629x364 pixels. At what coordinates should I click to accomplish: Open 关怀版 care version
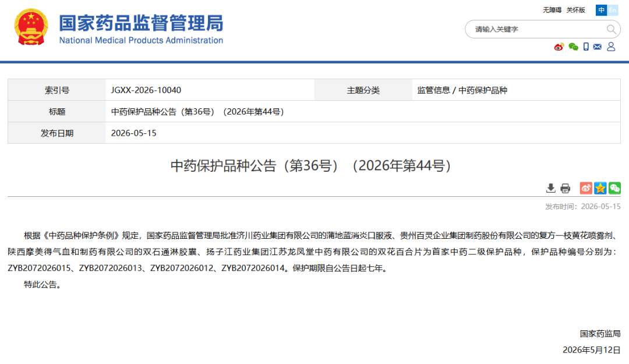click(575, 10)
